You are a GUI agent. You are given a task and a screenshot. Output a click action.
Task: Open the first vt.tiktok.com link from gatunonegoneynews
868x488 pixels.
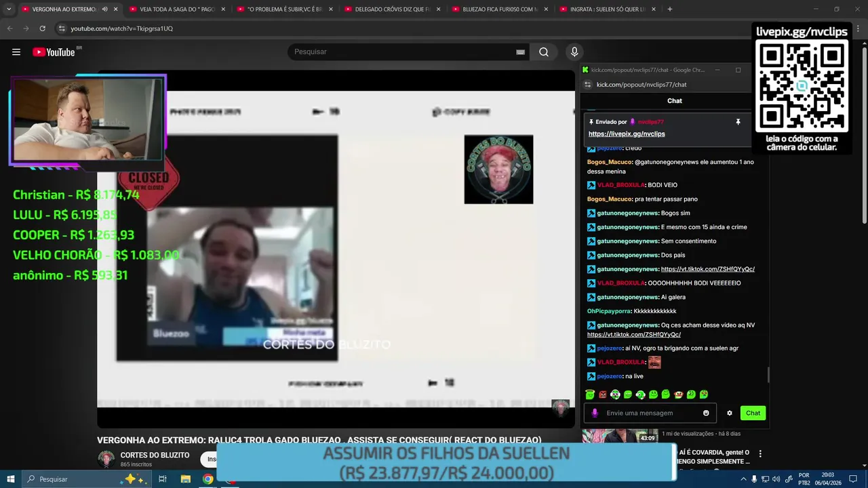click(x=707, y=269)
